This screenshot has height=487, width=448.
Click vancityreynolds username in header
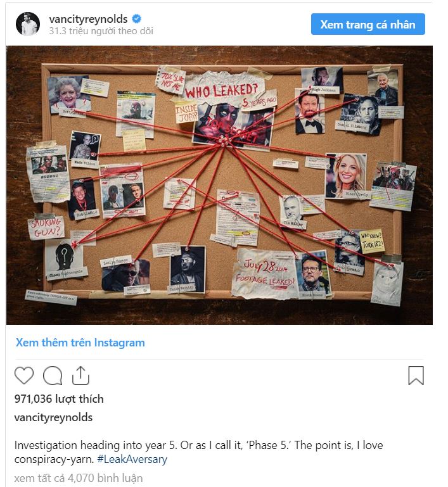tap(88, 19)
